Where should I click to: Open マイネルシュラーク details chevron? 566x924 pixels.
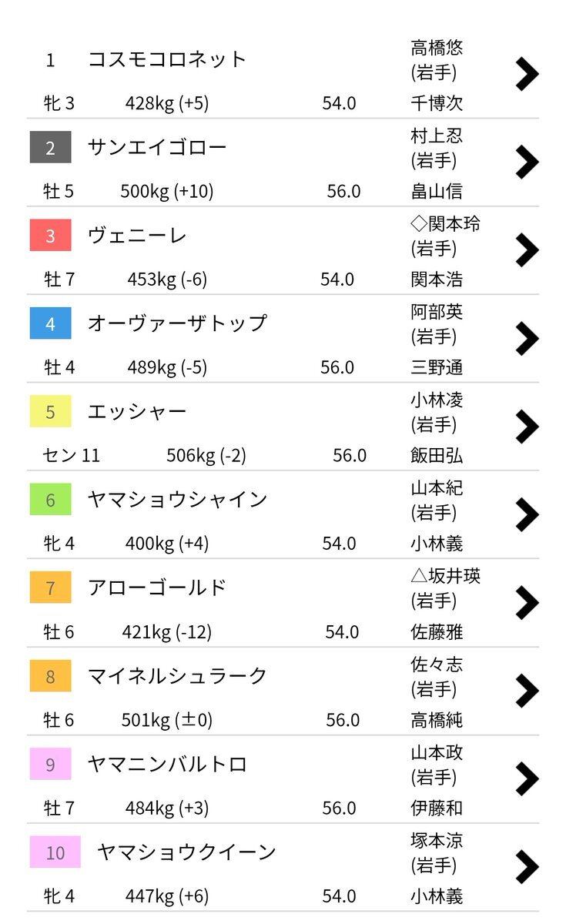(x=527, y=691)
